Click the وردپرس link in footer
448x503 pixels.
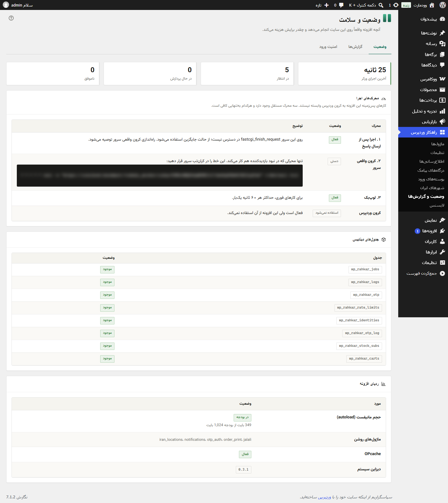[324, 497]
